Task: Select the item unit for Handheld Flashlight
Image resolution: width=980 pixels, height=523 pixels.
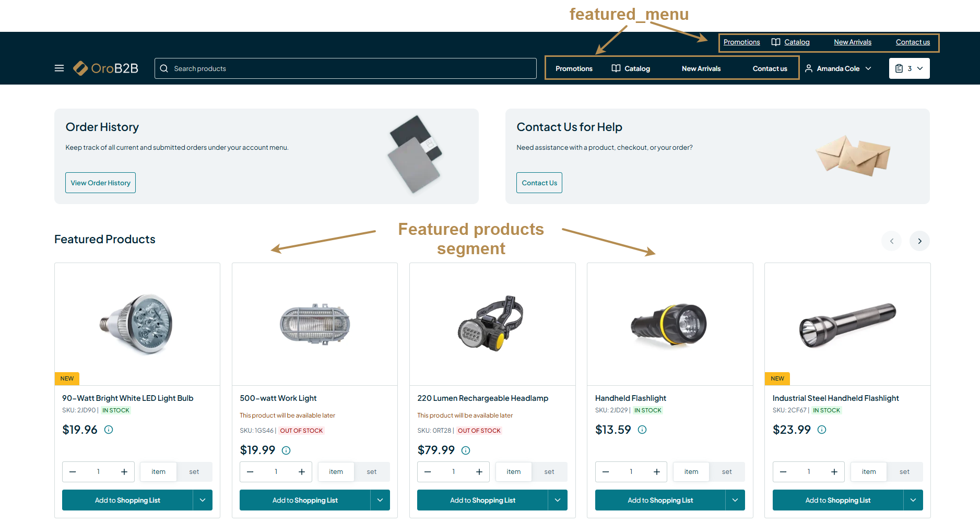Action: (x=691, y=472)
